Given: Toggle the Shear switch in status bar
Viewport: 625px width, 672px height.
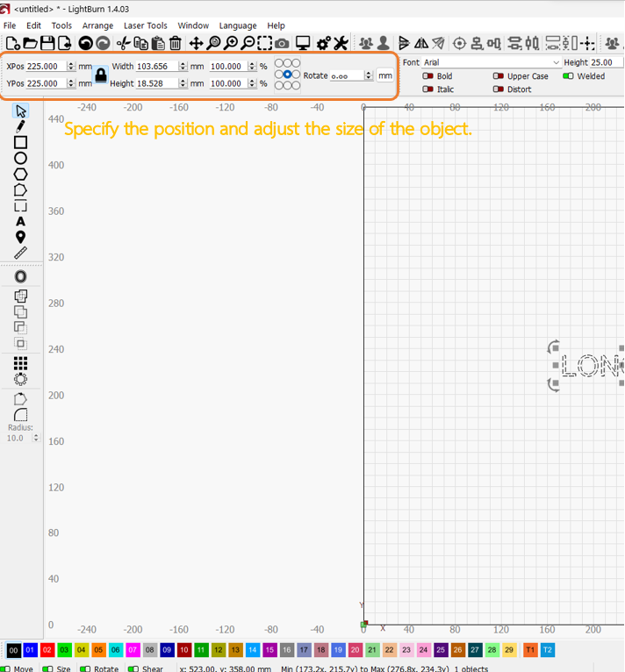Looking at the screenshot, I should point(133,668).
